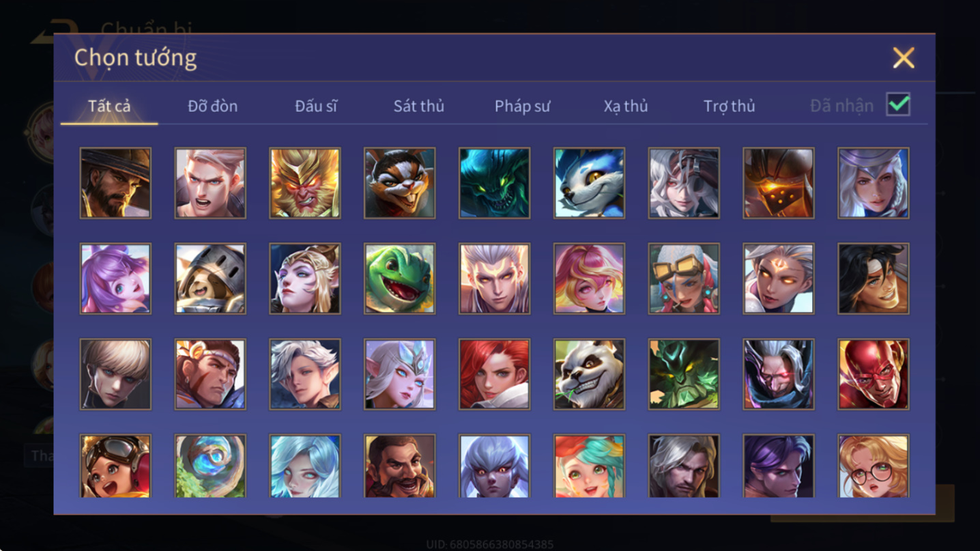980x551 pixels.
Task: Show the Xạ thủ hero list
Action: click(625, 106)
